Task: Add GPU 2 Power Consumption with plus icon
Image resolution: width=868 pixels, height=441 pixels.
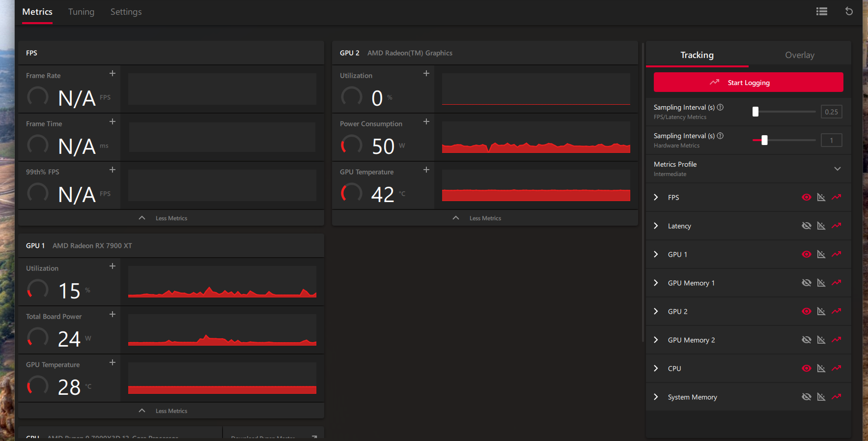Action: (x=426, y=121)
